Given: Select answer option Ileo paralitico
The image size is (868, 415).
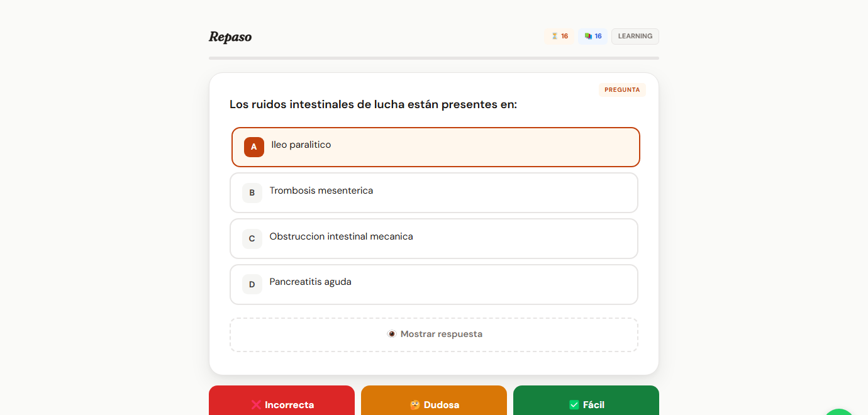Looking at the screenshot, I should (435, 147).
